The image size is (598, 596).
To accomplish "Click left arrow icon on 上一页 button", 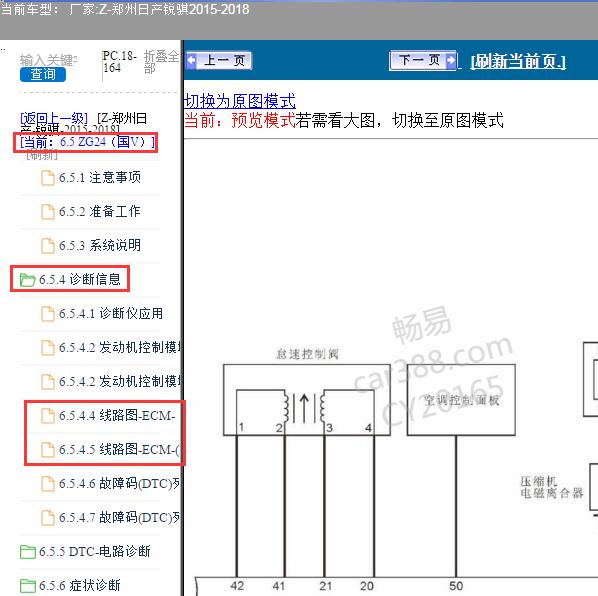I will (191, 61).
